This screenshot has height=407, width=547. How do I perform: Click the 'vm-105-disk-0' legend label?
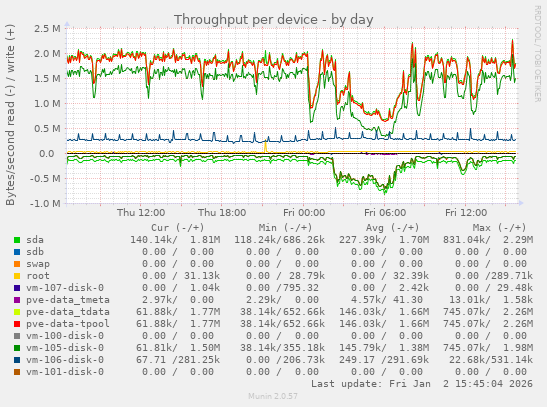[65, 348]
